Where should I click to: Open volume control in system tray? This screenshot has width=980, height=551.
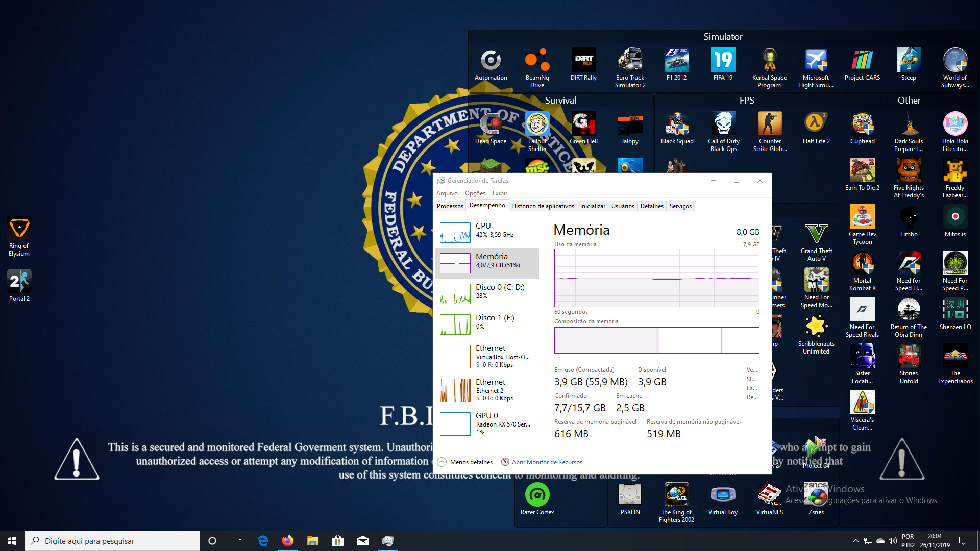point(892,541)
